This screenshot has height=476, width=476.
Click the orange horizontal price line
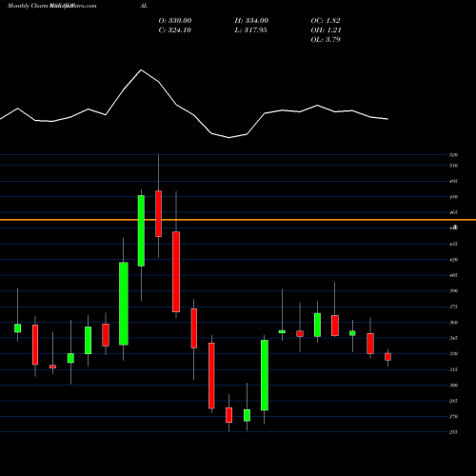(x=238, y=220)
